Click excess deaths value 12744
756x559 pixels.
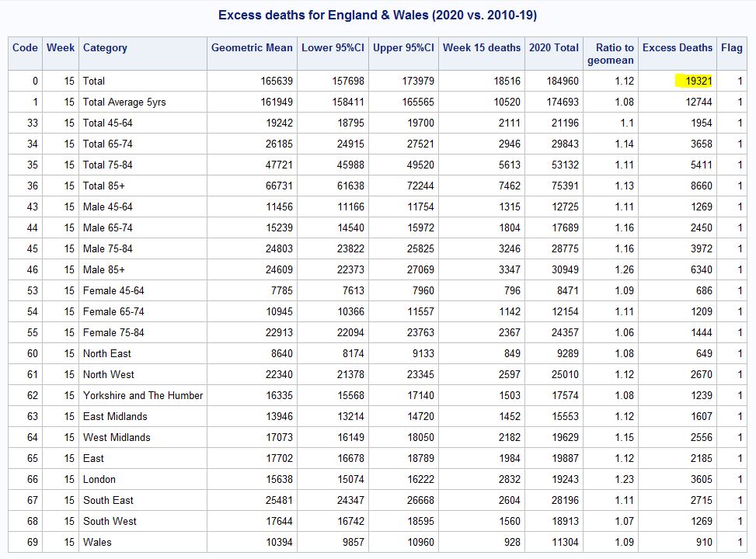(x=699, y=102)
